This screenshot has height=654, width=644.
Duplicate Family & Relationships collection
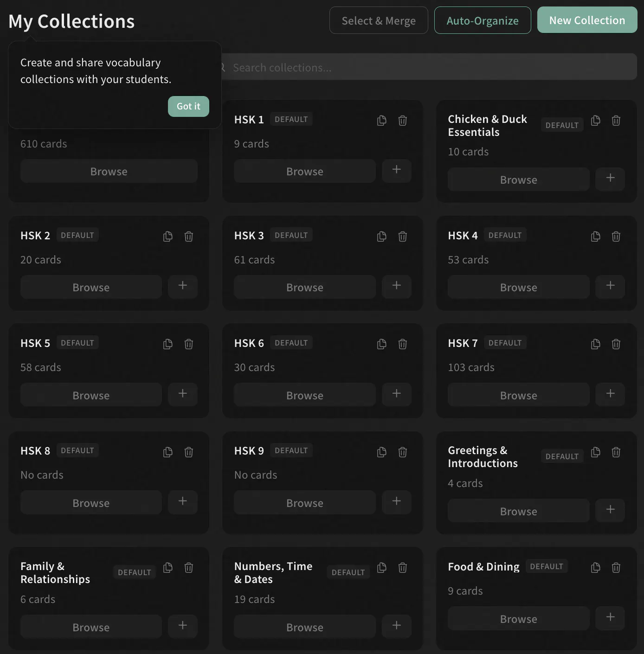tap(168, 568)
